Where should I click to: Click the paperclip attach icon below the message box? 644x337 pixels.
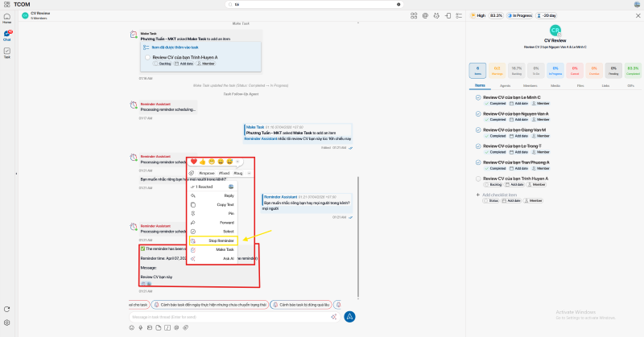click(186, 327)
